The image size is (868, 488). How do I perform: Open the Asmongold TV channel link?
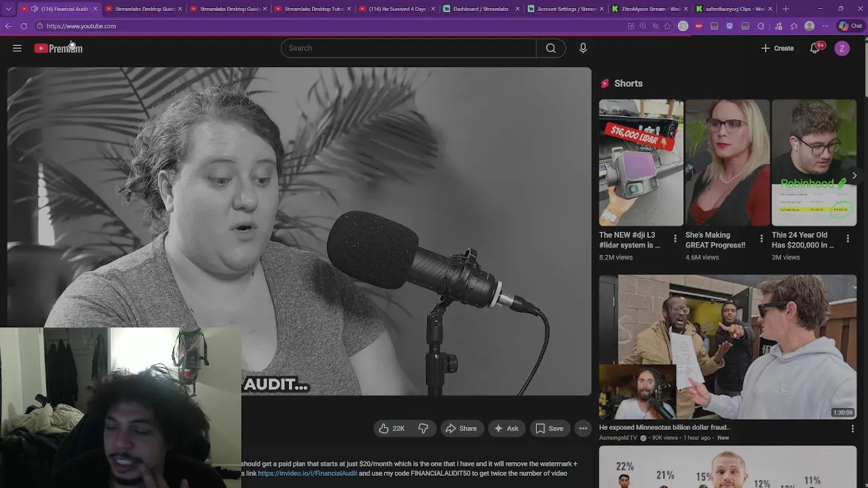(618, 438)
